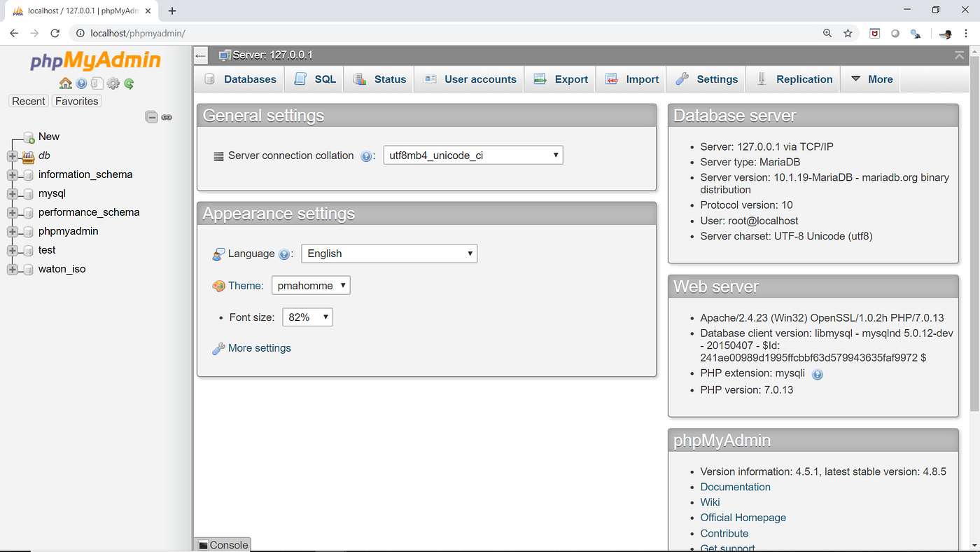
Task: Expand the db database tree node
Action: click(x=12, y=156)
